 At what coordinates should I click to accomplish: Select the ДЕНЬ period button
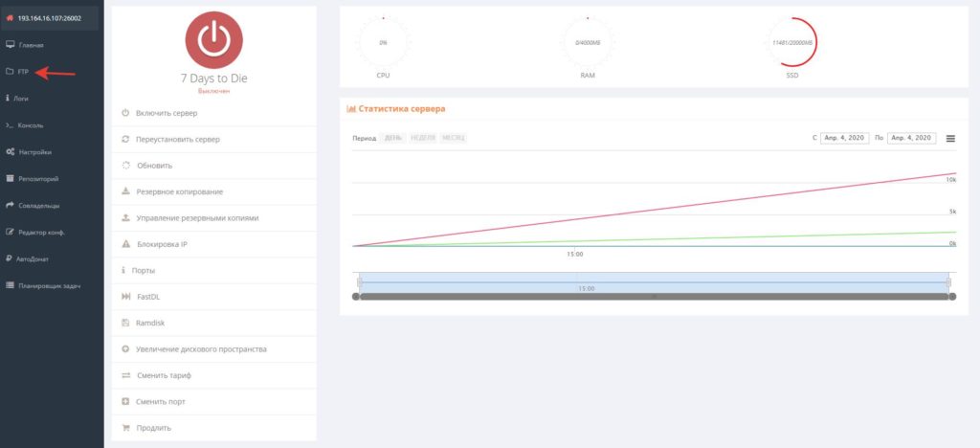tap(393, 138)
